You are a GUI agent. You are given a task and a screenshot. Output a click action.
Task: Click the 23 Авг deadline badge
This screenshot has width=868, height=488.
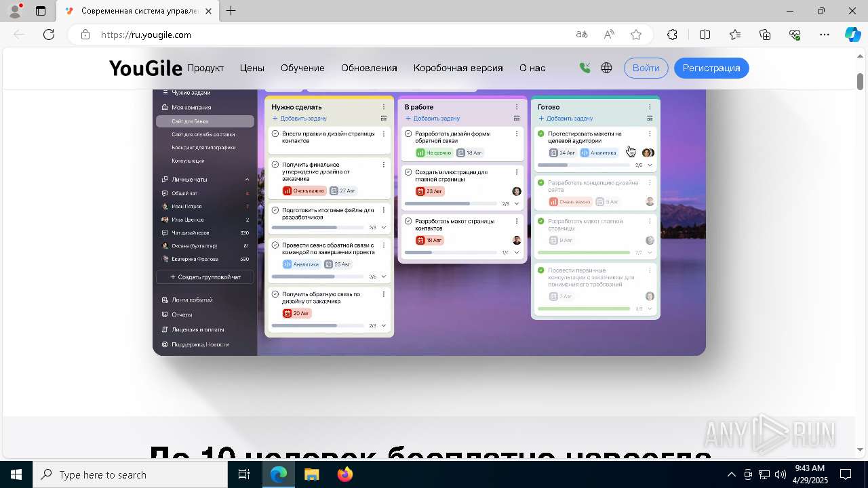pyautogui.click(x=430, y=192)
